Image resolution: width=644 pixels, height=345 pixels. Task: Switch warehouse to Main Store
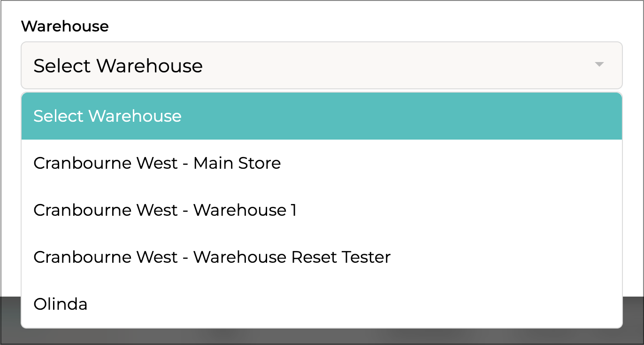point(157,163)
